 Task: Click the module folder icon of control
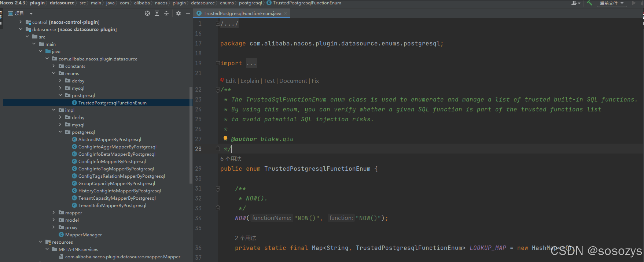28,22
